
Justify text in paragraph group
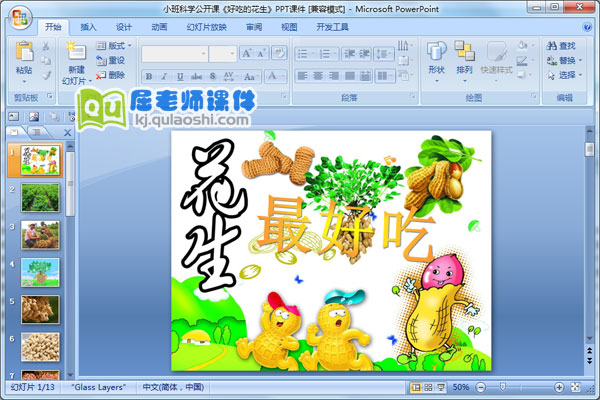(349, 76)
